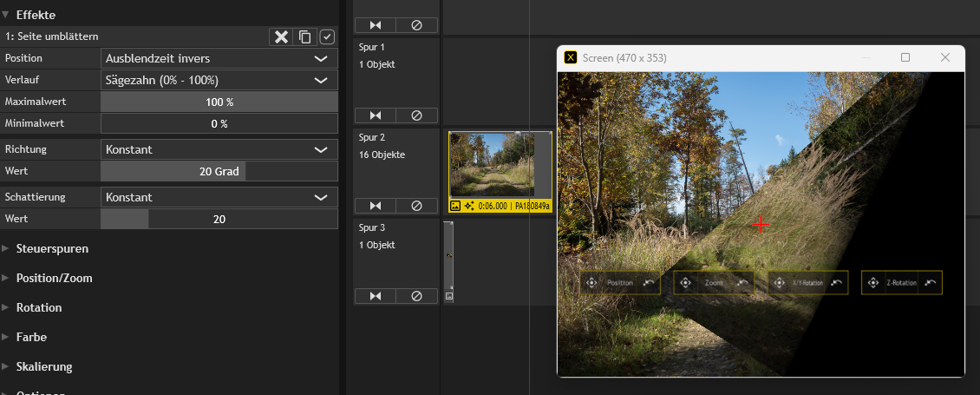Open the Position dropdown showing Ausblendzeit invers

pyautogui.click(x=219, y=58)
